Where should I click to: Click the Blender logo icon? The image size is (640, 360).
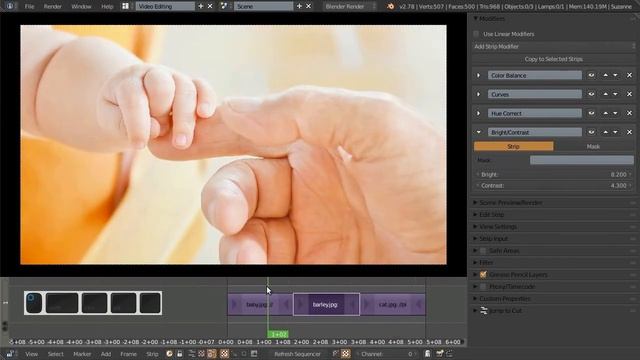click(391, 6)
